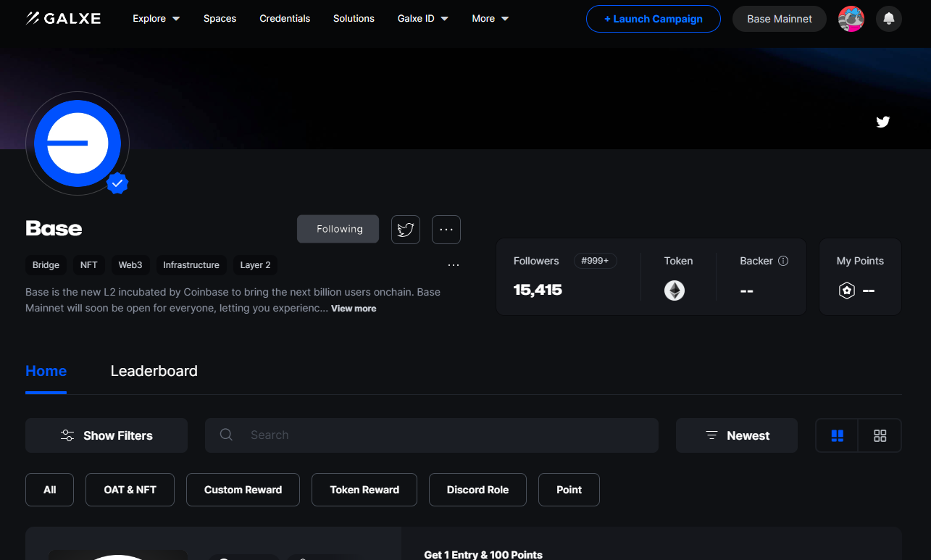
Task: Click the Bridge tag
Action: 46,265
